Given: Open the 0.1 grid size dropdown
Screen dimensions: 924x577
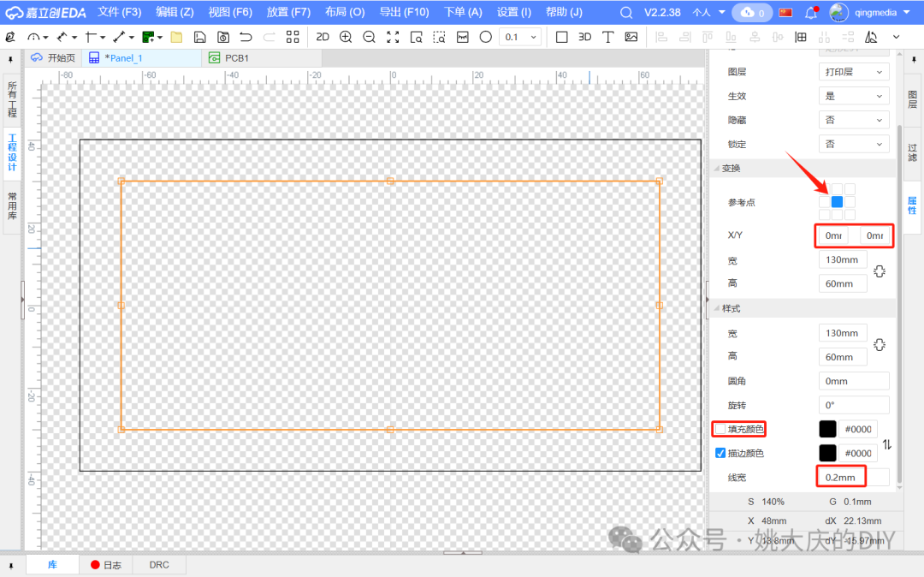Looking at the screenshot, I should 521,37.
